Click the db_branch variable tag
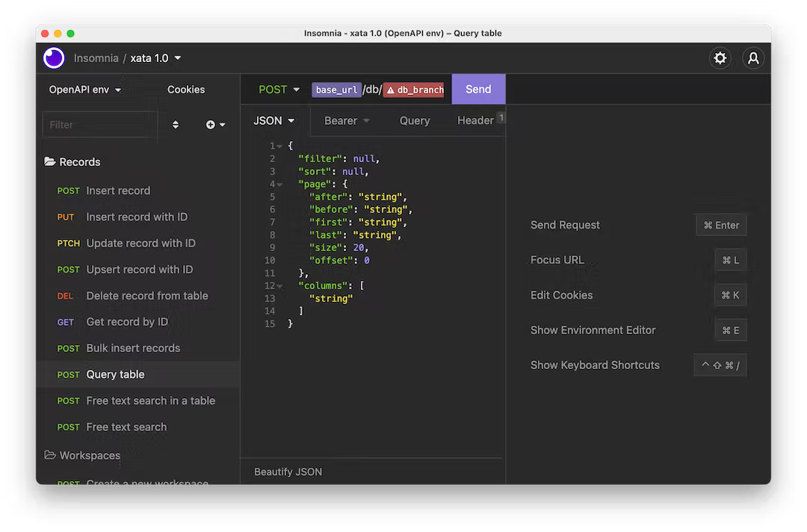The width and height of the screenshot is (807, 532). click(x=414, y=90)
